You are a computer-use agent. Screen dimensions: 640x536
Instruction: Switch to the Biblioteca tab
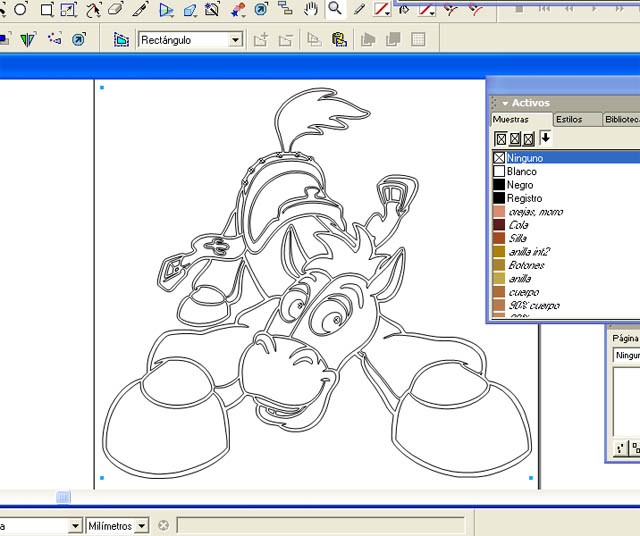pos(622,120)
